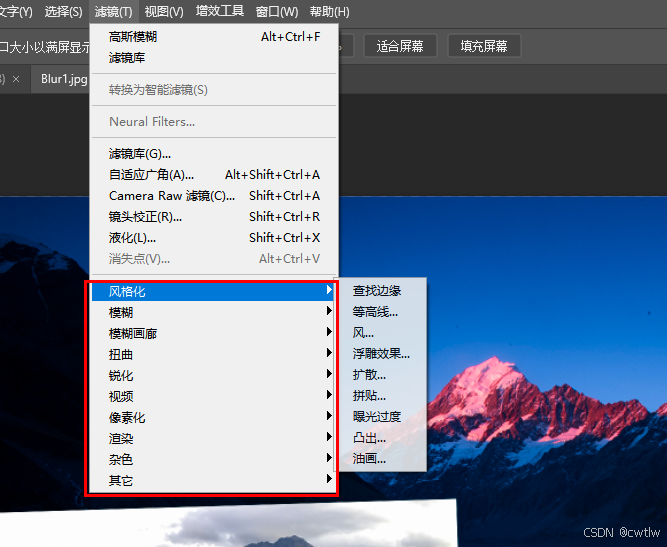Select 镜头校正(R)... filter

click(x=214, y=217)
